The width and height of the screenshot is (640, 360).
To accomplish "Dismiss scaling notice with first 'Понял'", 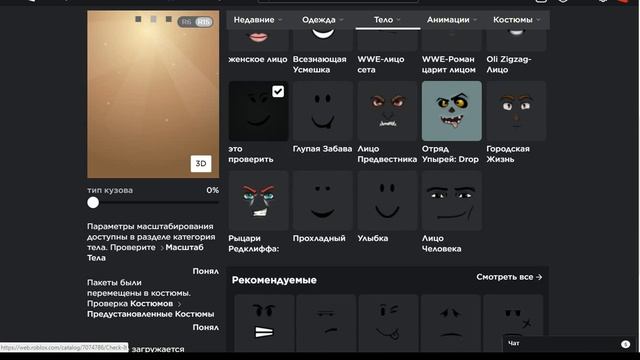I will click(206, 271).
